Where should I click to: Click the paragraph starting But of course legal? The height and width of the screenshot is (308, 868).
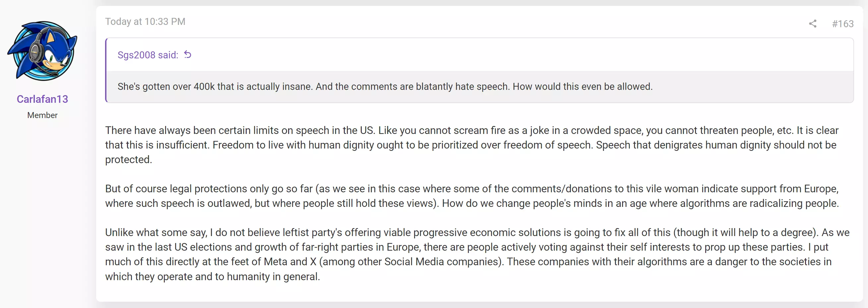(x=472, y=196)
